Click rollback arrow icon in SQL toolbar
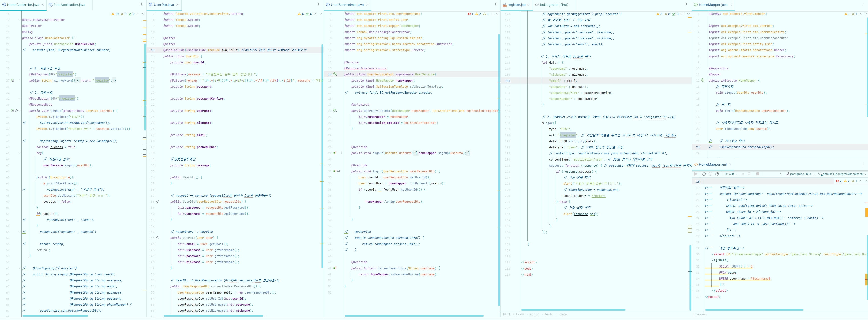The image size is (868, 320). [750, 174]
